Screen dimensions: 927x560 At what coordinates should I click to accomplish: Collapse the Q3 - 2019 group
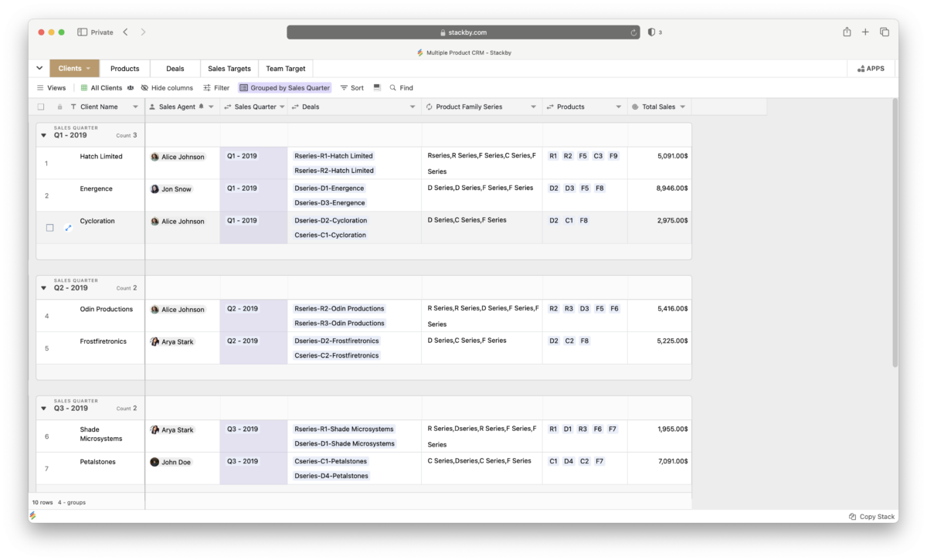43,409
